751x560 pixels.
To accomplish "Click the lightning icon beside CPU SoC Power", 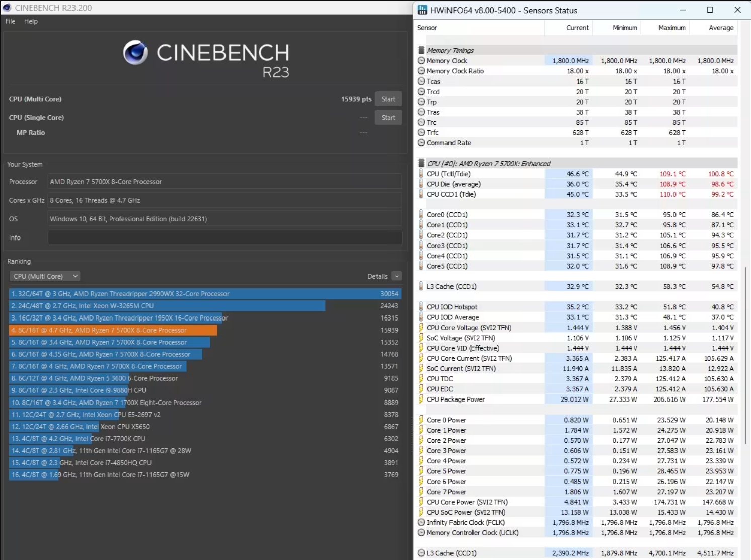I will (421, 512).
